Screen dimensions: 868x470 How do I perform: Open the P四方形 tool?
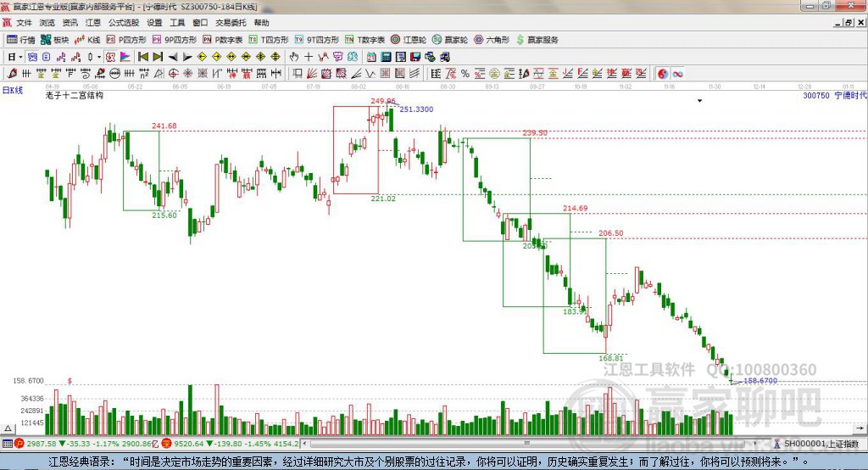tap(126, 40)
